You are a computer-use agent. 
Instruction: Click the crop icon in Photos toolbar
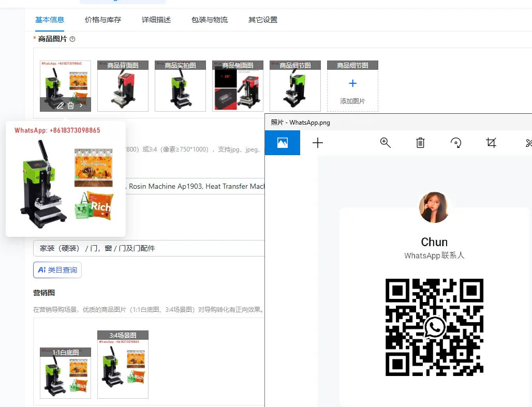click(x=491, y=143)
